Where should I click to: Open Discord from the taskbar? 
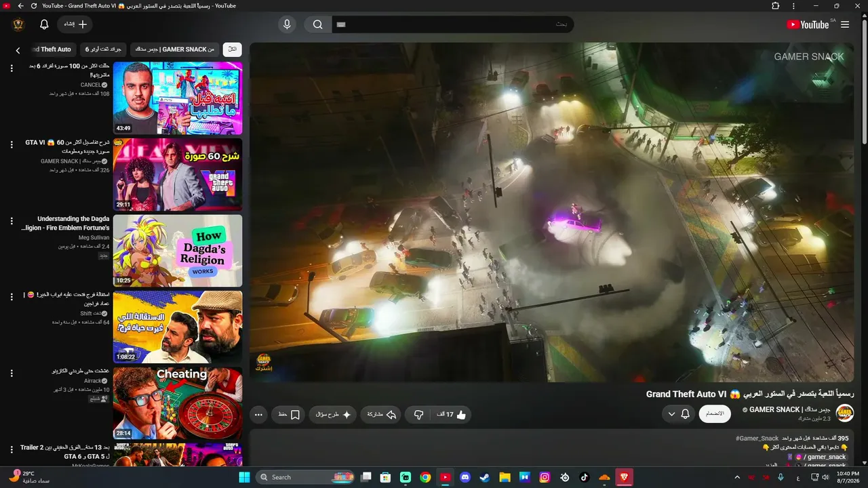tap(465, 477)
